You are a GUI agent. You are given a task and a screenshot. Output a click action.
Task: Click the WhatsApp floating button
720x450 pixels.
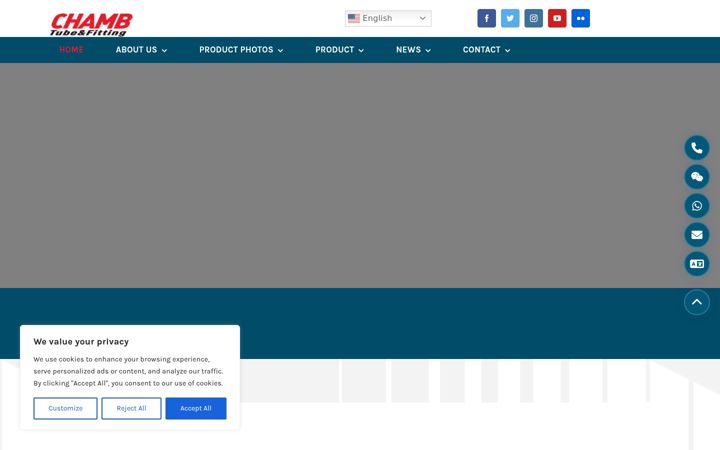coord(697,206)
